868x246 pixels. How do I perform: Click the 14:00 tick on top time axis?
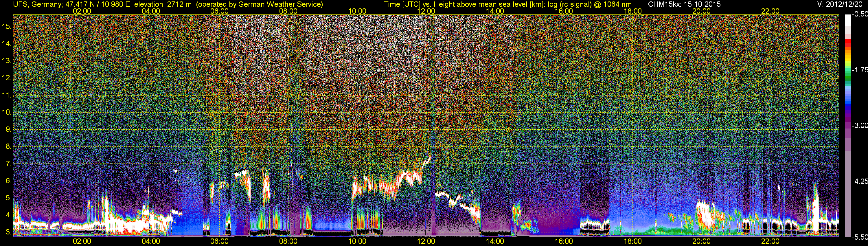(495, 11)
